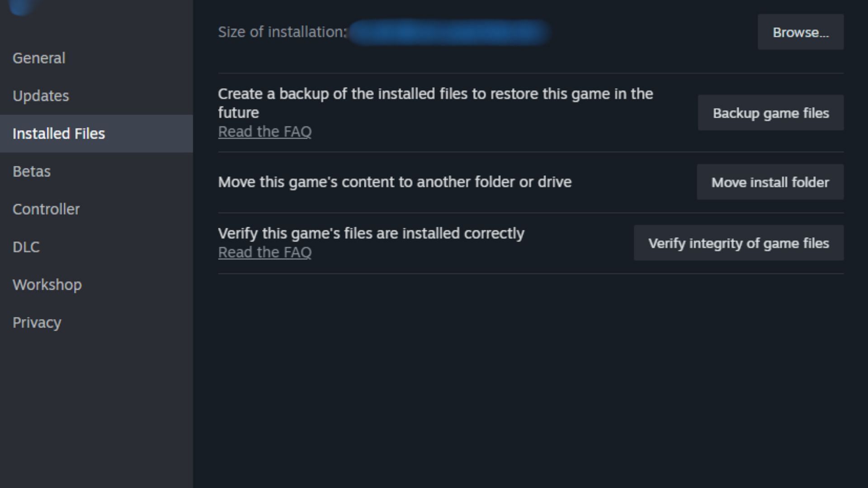Select the Updates tab

coord(41,95)
